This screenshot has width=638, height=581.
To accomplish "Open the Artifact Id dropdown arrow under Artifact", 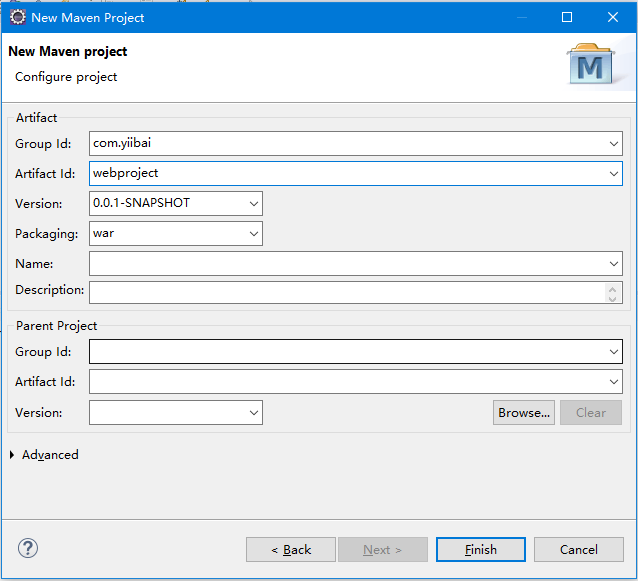I will [614, 174].
